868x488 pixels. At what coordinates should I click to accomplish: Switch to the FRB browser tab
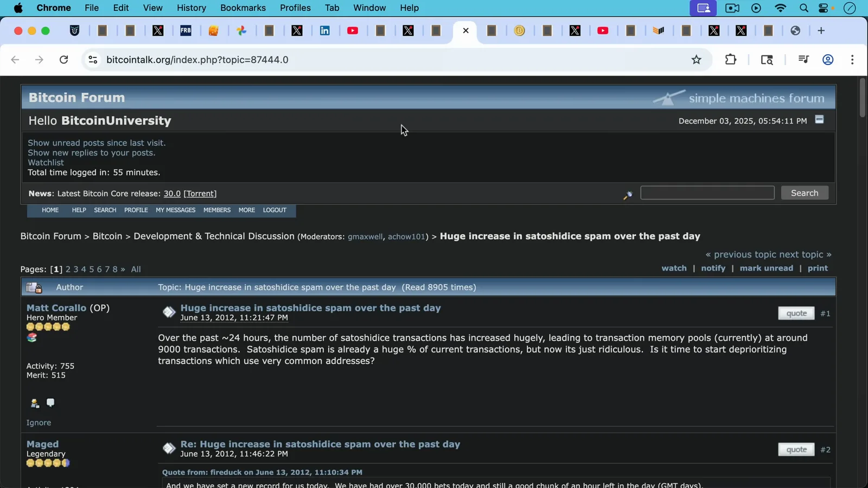coord(186,31)
